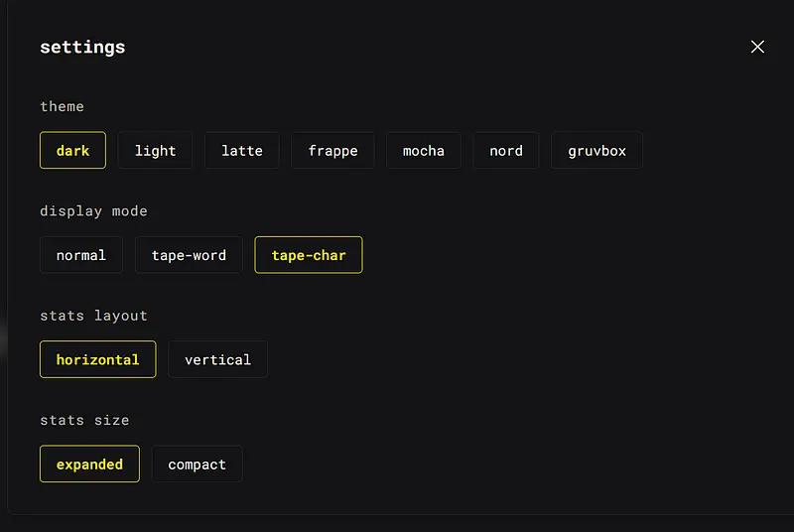This screenshot has width=794, height=532.
Task: Set display mode to normal
Action: coord(81,255)
